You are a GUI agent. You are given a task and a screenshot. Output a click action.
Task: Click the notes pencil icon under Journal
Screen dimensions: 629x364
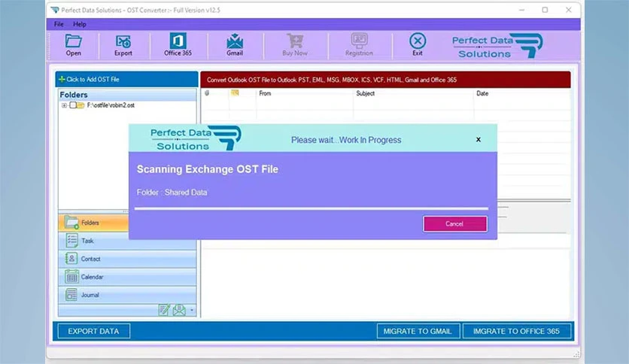(x=164, y=310)
